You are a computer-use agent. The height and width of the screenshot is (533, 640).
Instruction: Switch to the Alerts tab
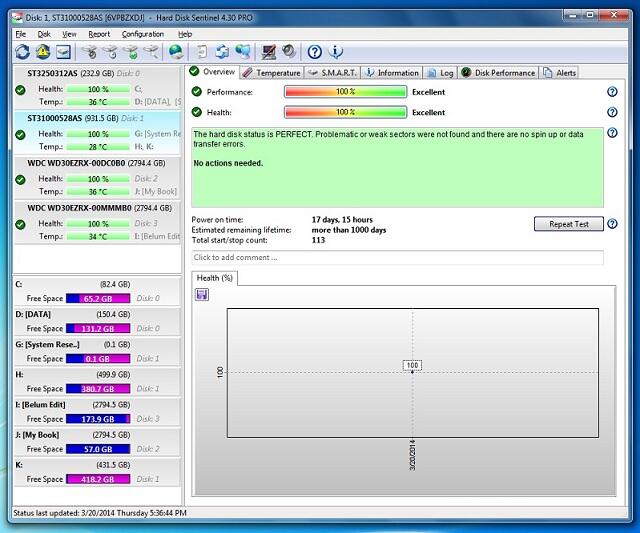point(559,73)
